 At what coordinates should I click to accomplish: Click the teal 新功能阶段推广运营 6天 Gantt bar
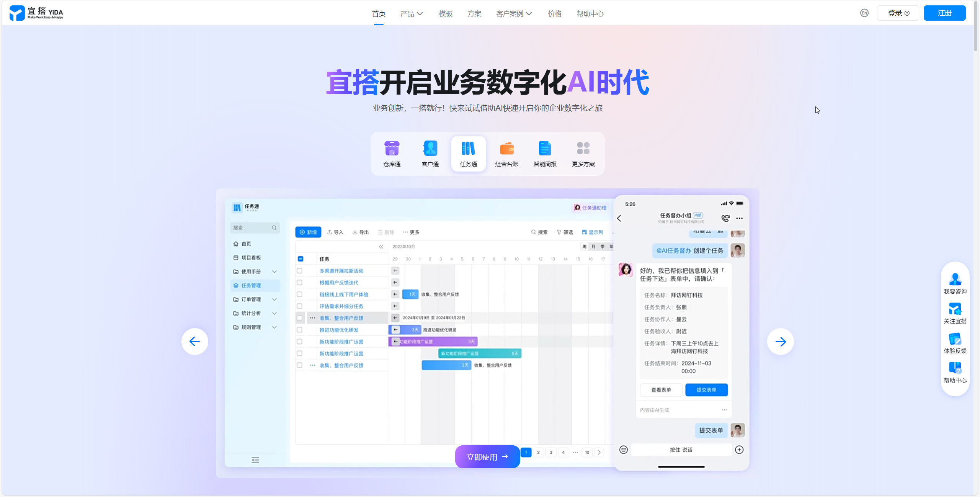click(480, 353)
